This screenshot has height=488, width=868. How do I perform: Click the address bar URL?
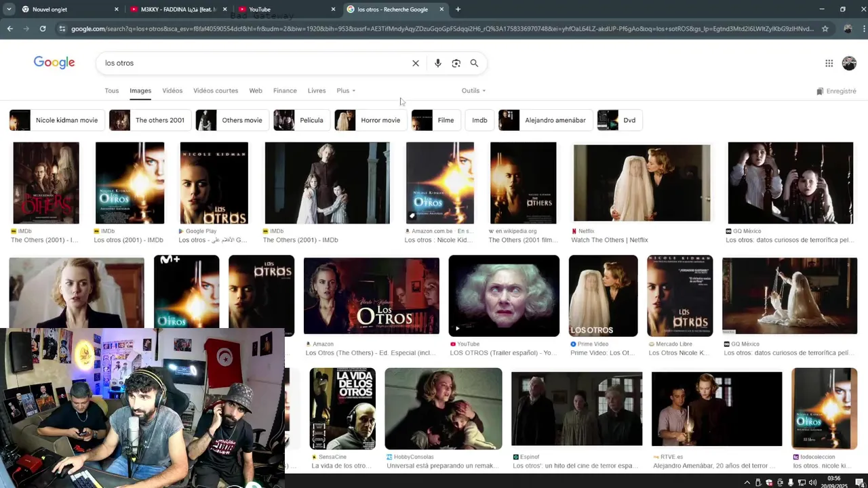coord(441,28)
